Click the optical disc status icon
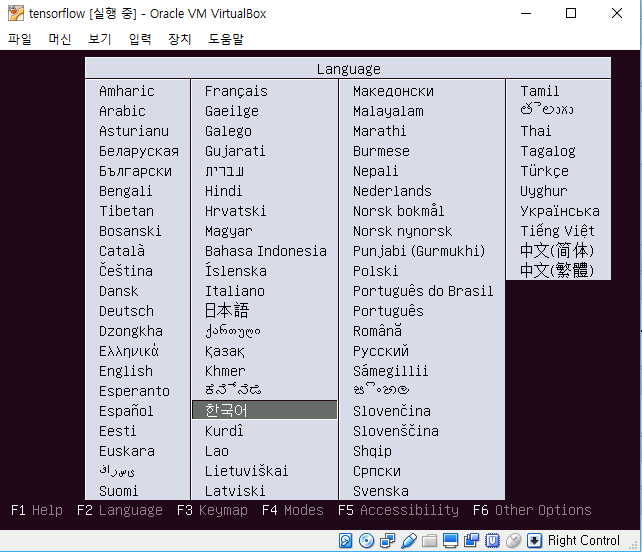 (366, 541)
